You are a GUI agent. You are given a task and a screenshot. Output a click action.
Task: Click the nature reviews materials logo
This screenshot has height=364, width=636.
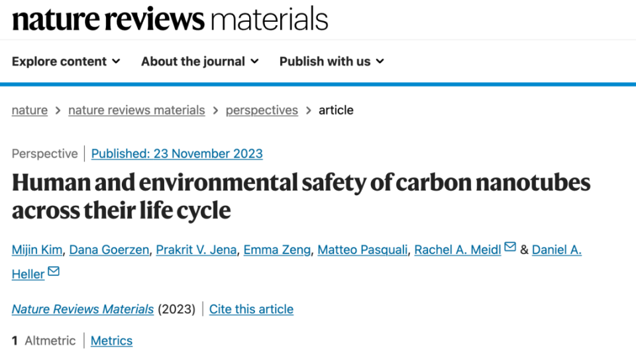coord(170,19)
